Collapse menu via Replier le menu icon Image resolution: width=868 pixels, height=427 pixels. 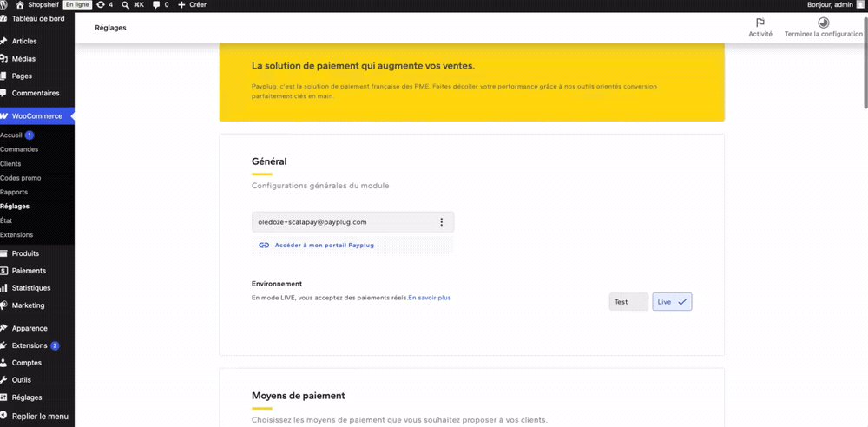click(3, 416)
